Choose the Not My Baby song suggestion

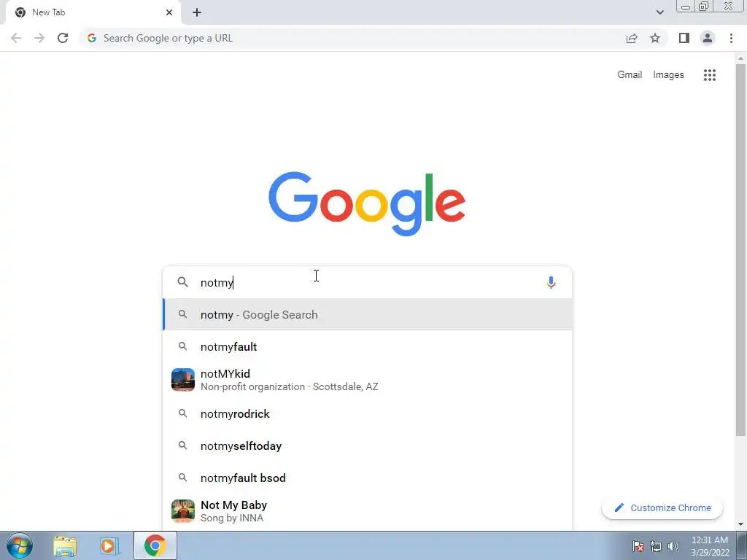click(x=368, y=511)
